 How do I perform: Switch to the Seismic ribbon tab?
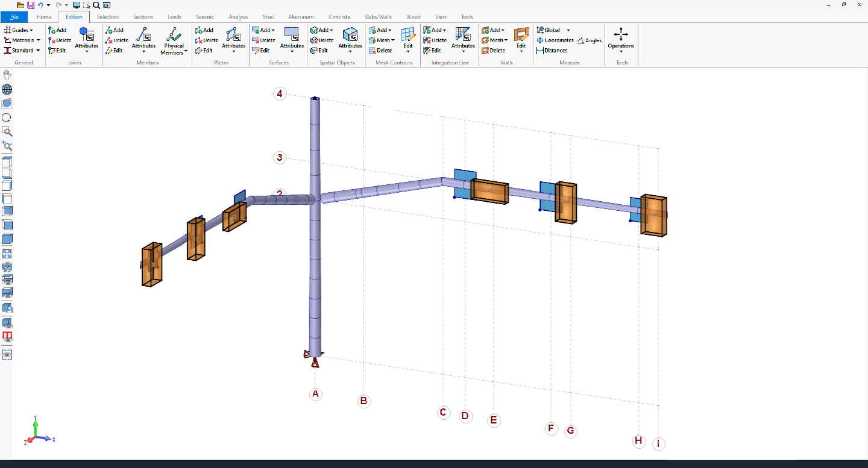pos(205,17)
